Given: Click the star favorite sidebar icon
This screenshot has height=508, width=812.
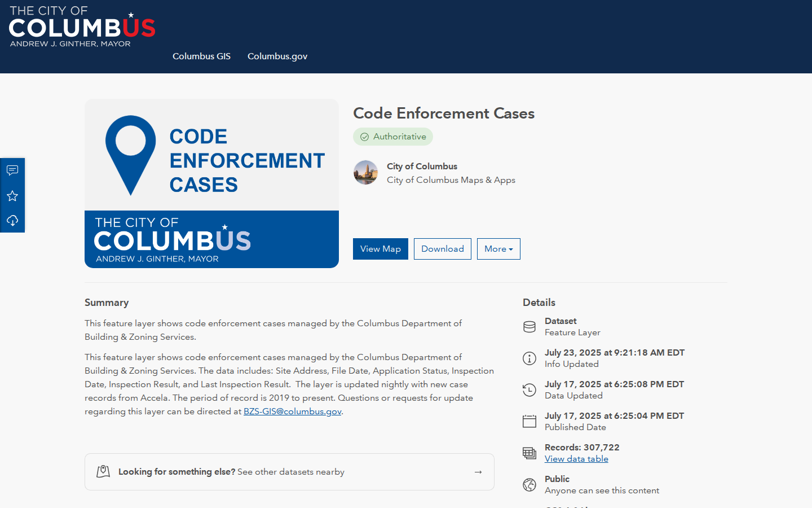Looking at the screenshot, I should click(x=12, y=196).
